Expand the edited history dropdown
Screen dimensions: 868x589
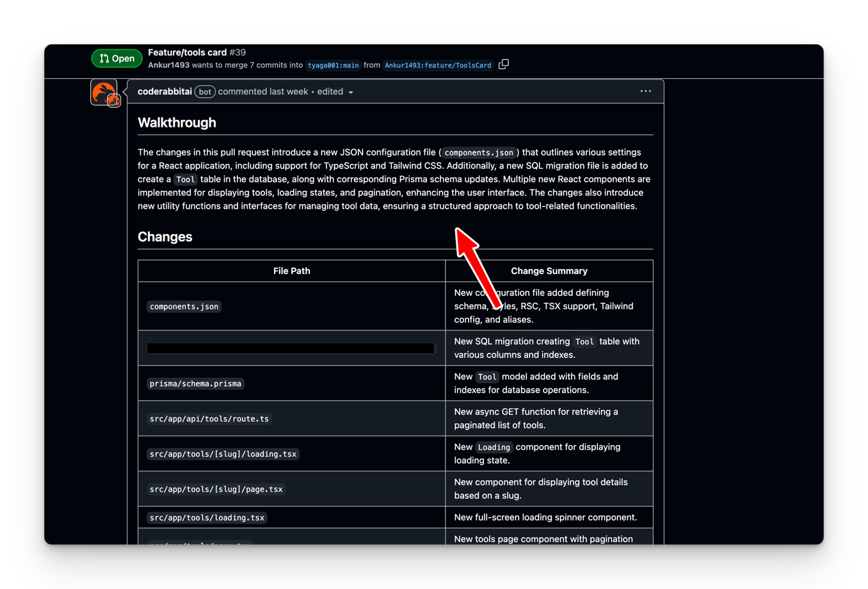tap(335, 92)
